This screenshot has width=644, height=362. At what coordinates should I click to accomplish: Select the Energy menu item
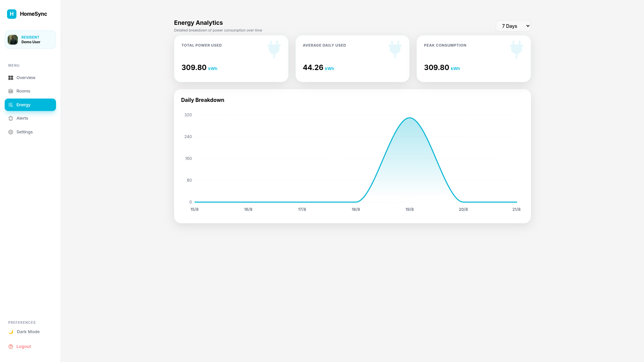(x=30, y=105)
